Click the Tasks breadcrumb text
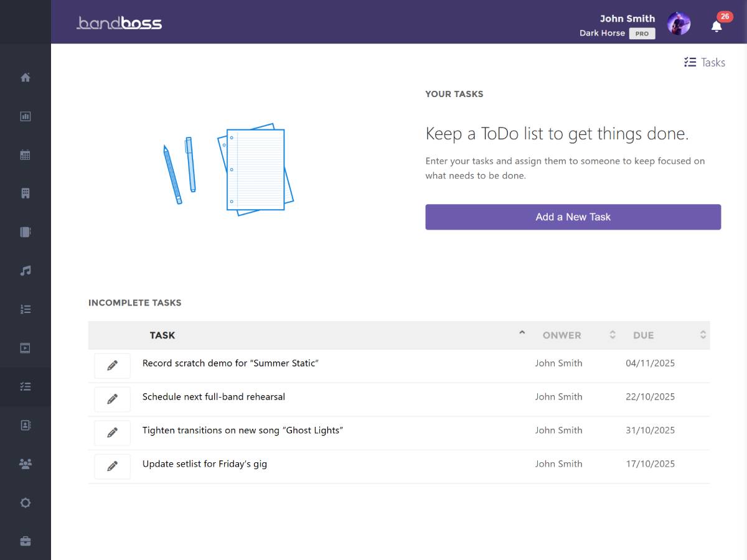The width and height of the screenshot is (747, 560). pyautogui.click(x=713, y=62)
